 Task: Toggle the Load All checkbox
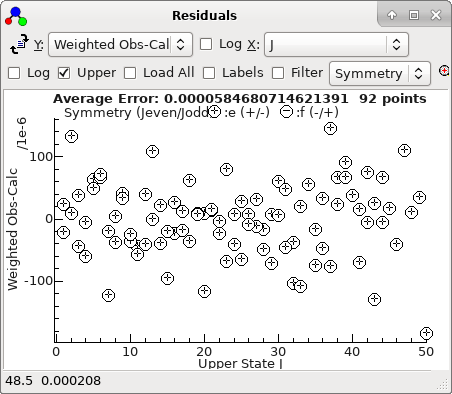coord(130,73)
